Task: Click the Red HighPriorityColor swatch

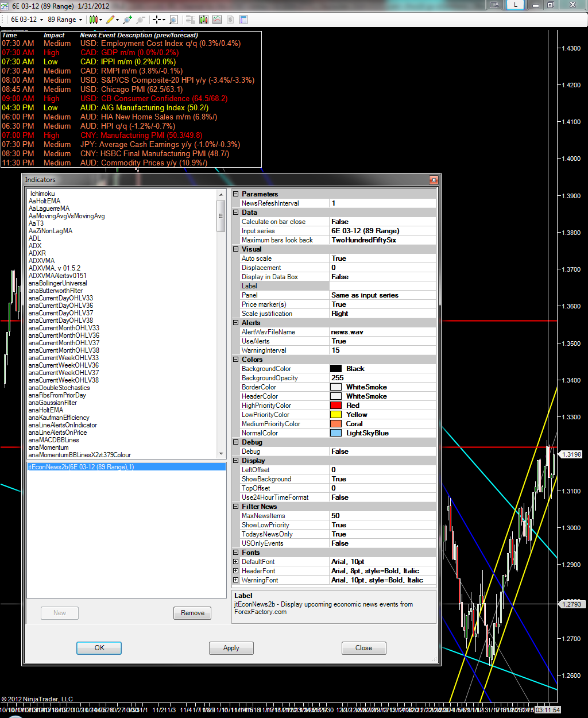Action: click(336, 406)
